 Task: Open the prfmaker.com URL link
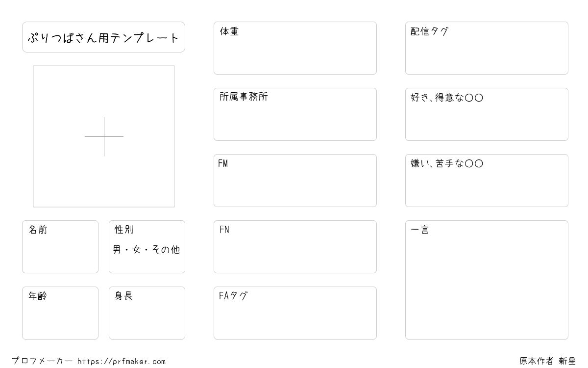pos(122,362)
